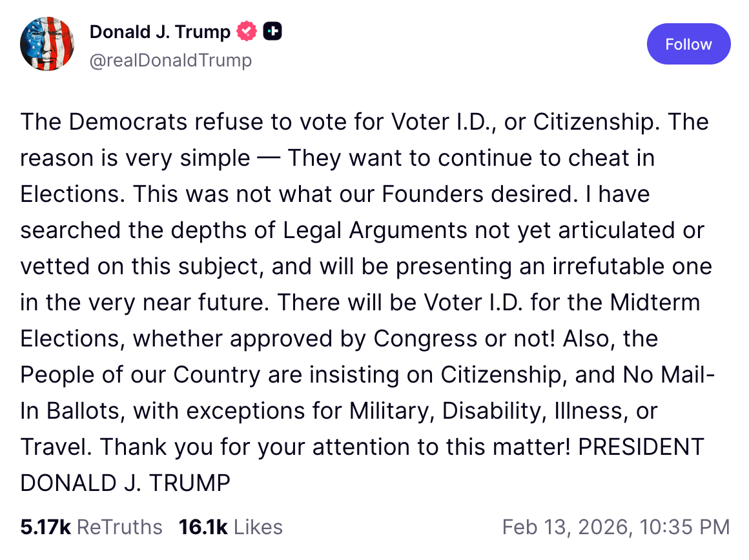The height and width of the screenshot is (560, 749).
Task: Click the "DONALD J. TRUMP" closing signature line
Action: point(125,483)
